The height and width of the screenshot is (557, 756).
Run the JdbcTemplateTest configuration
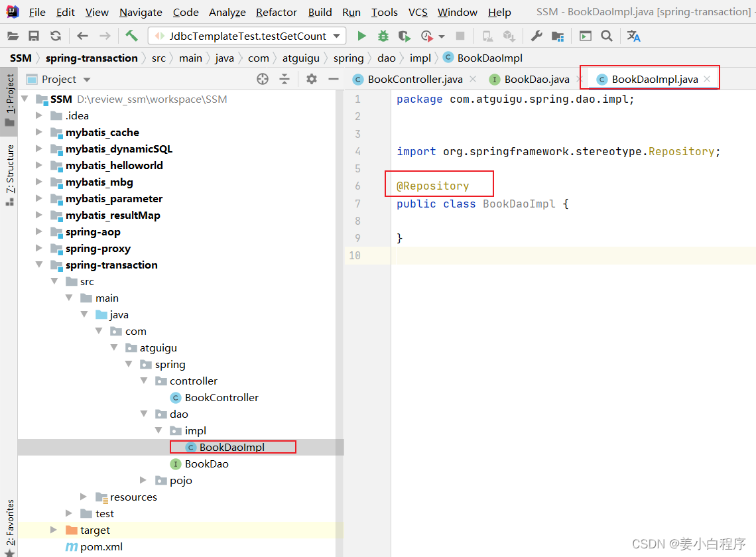click(361, 36)
